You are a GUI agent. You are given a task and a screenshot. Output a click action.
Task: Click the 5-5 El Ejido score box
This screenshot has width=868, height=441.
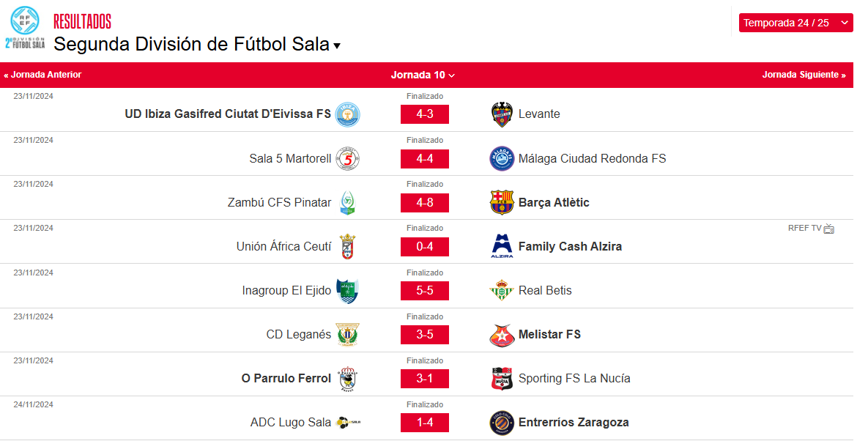click(424, 291)
